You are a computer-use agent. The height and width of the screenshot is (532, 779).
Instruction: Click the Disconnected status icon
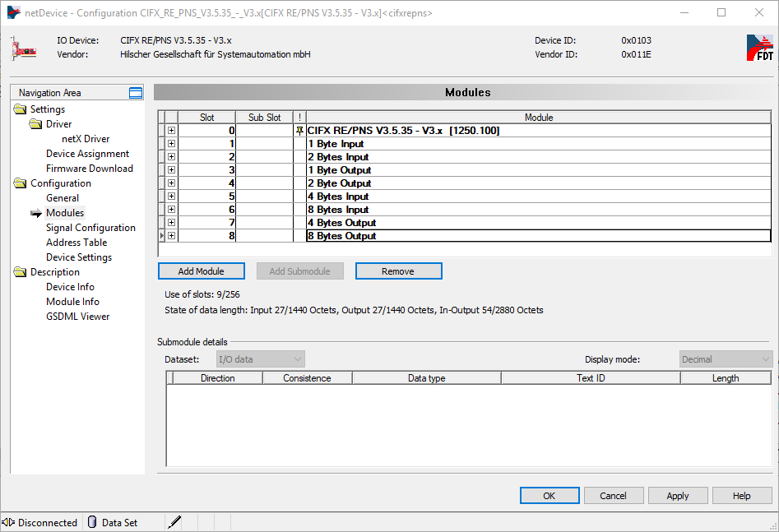click(x=8, y=522)
